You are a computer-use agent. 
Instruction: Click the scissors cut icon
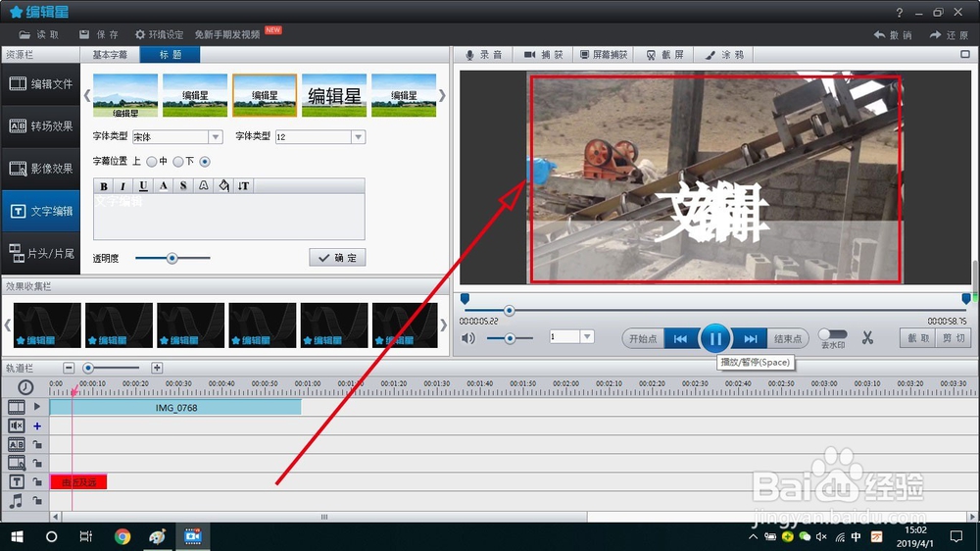point(867,337)
